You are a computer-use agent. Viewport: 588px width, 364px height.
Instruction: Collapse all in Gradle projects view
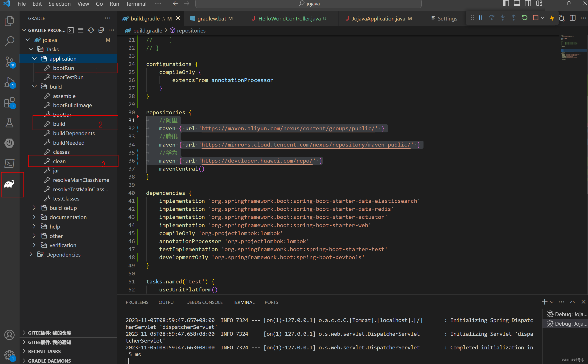tap(101, 30)
